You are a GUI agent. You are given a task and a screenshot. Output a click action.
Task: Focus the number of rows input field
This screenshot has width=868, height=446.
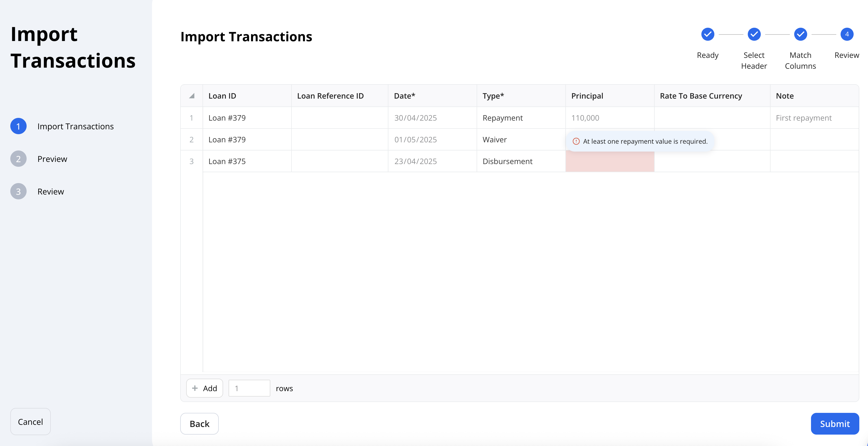tap(249, 388)
